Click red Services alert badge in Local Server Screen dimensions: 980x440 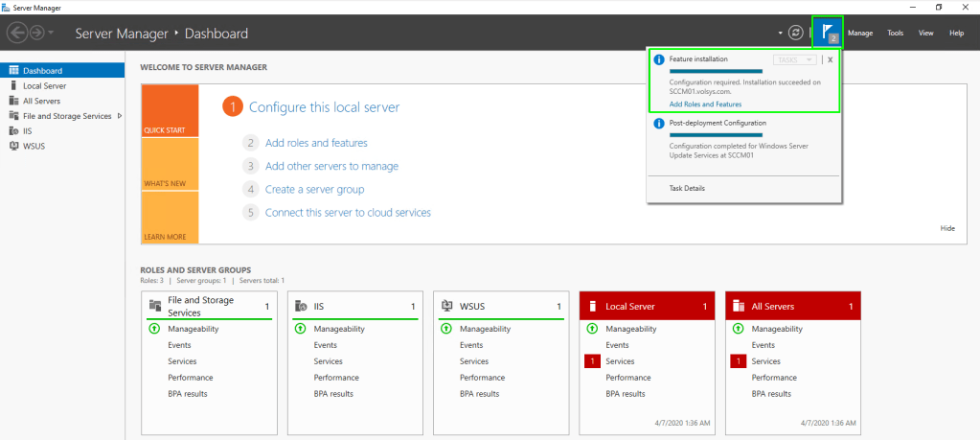coord(592,361)
